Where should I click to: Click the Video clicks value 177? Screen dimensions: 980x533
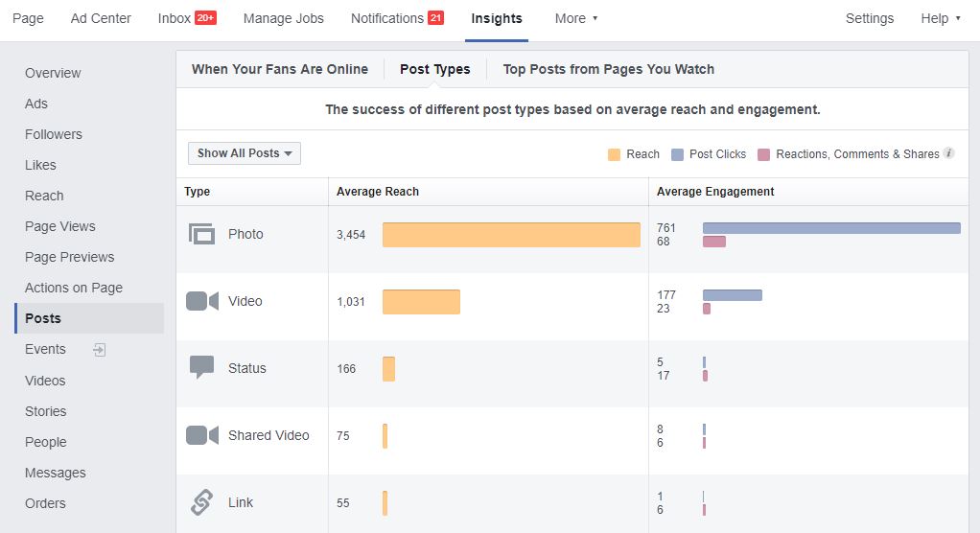(x=666, y=295)
